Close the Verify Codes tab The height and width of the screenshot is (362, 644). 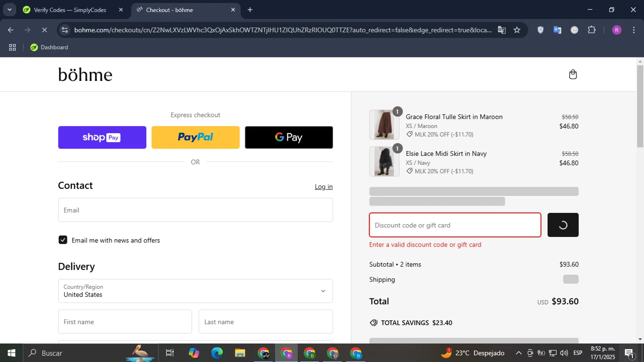[x=121, y=10]
